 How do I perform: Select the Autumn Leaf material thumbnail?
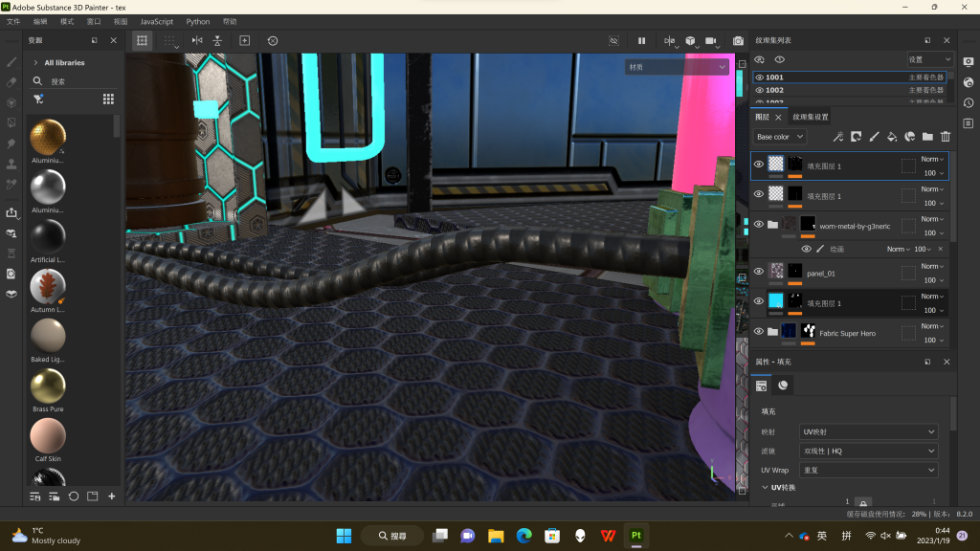click(48, 287)
